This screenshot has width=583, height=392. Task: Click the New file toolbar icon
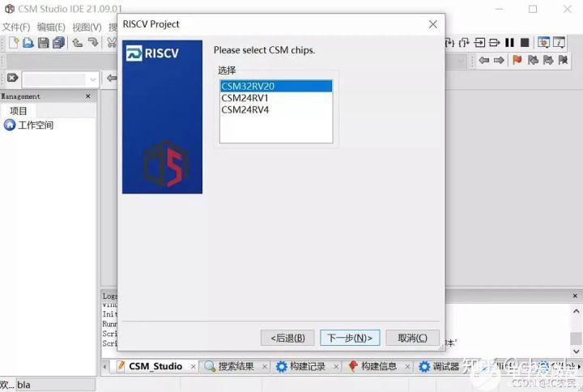pyautogui.click(x=14, y=43)
